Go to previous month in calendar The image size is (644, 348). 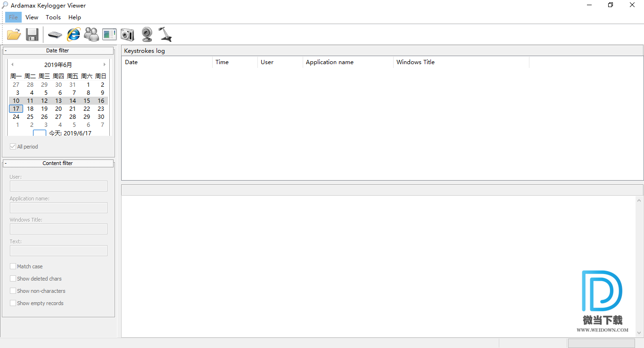[x=12, y=65]
